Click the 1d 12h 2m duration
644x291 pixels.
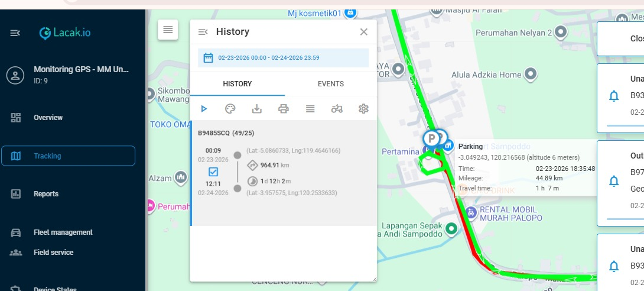pos(275,181)
